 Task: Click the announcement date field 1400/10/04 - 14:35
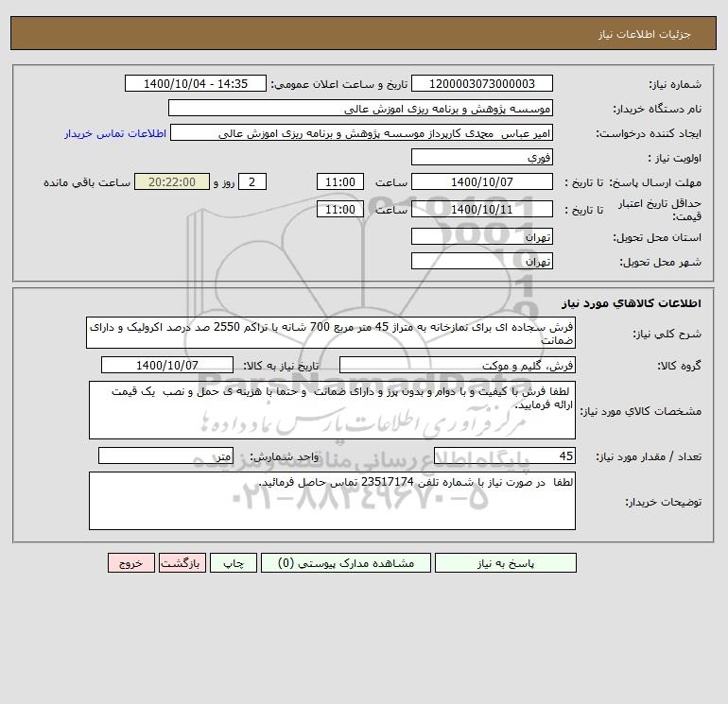pos(196,83)
